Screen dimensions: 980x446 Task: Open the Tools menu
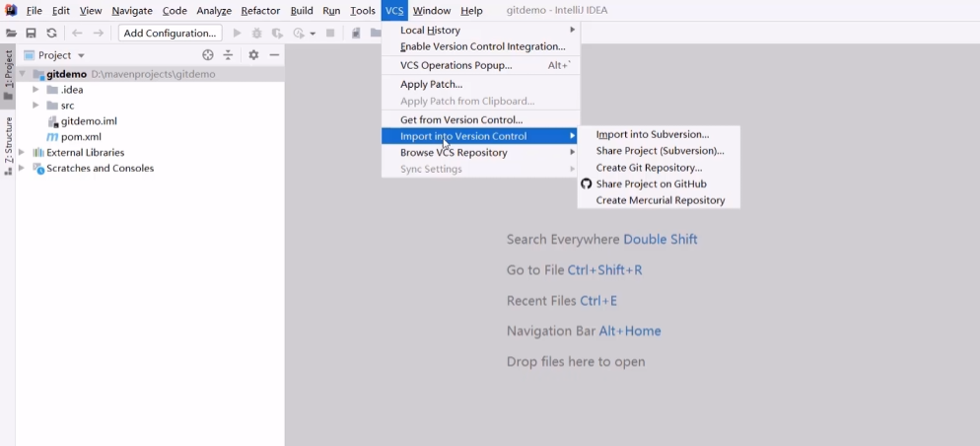363,11
